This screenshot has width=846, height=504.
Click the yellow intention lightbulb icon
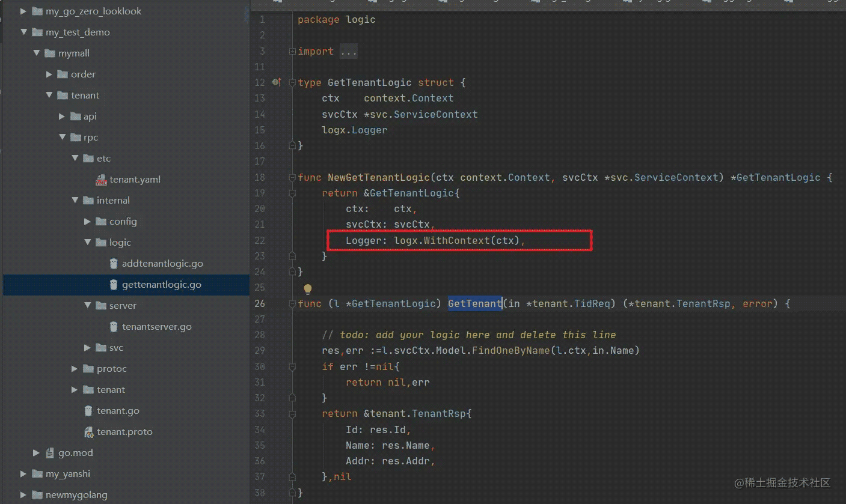pyautogui.click(x=308, y=290)
